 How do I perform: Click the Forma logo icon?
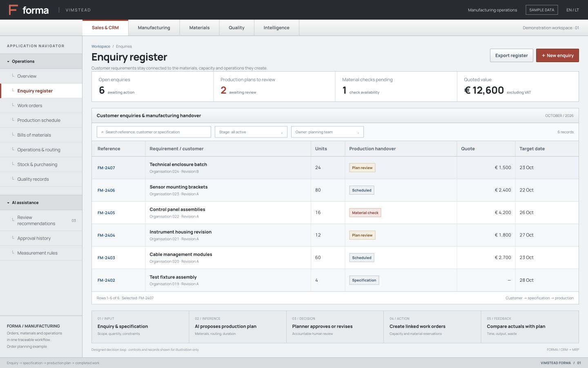(x=13, y=10)
